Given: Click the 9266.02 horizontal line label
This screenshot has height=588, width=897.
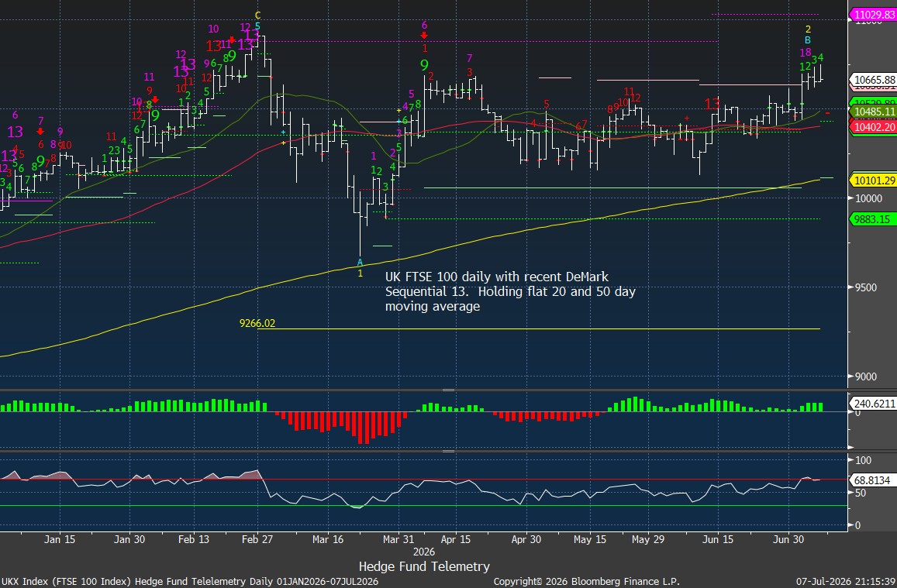Looking at the screenshot, I should (257, 323).
